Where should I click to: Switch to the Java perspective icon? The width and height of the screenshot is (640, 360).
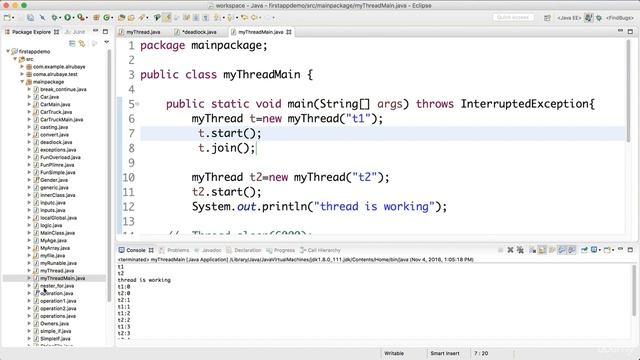pyautogui.click(x=589, y=18)
